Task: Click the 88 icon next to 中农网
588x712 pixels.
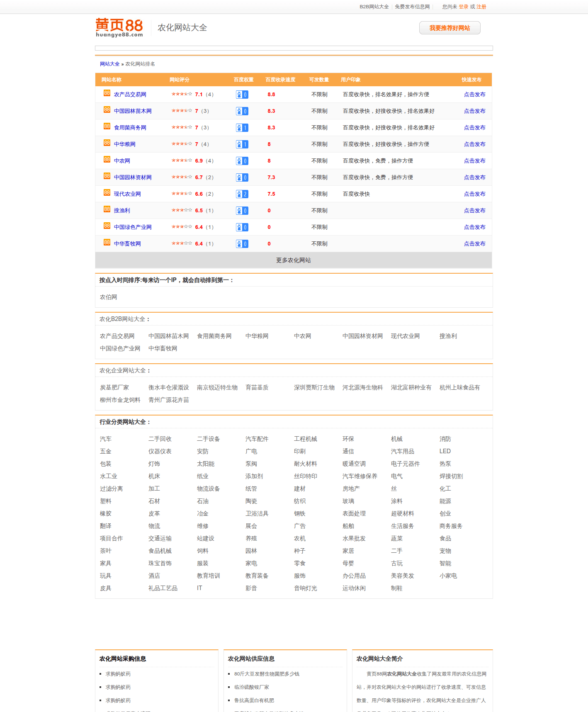Action: [107, 160]
